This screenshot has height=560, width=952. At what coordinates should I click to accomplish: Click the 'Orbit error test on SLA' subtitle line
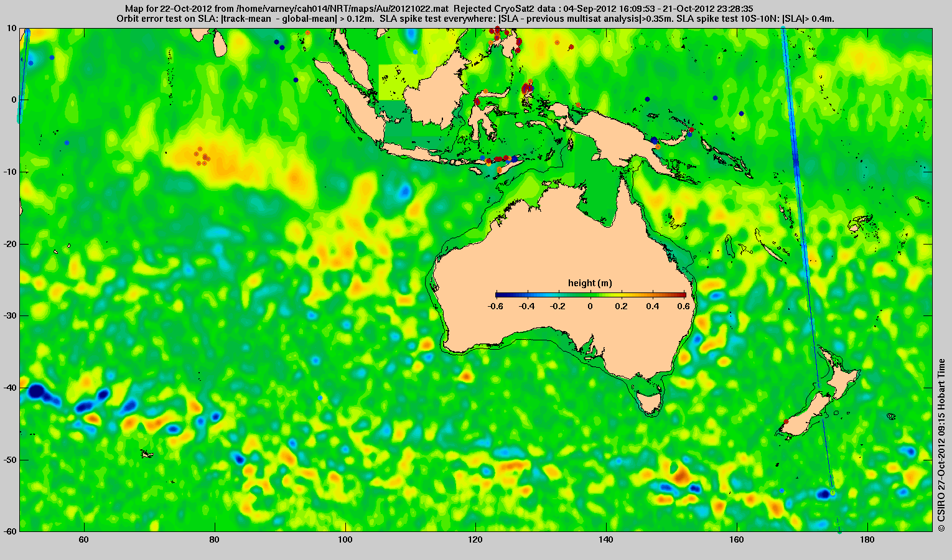475,19
